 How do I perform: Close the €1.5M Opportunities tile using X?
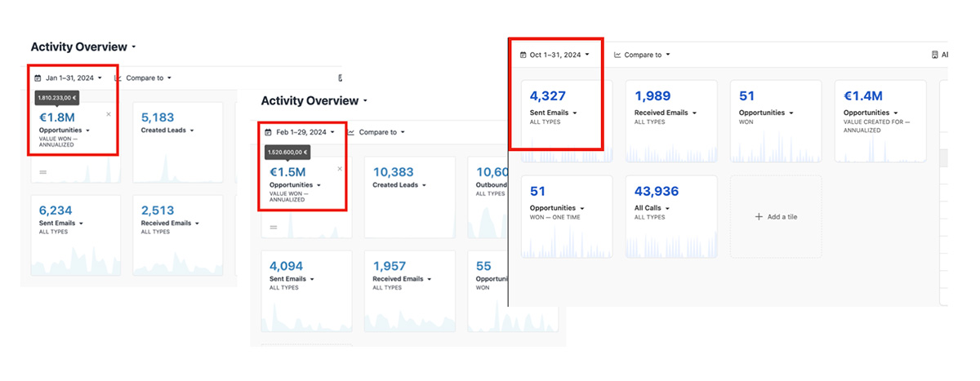[340, 169]
